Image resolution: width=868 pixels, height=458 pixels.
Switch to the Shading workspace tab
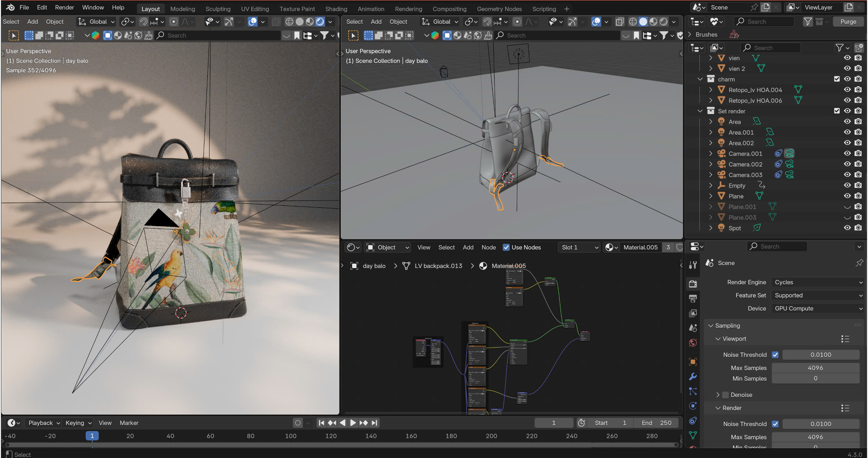336,9
